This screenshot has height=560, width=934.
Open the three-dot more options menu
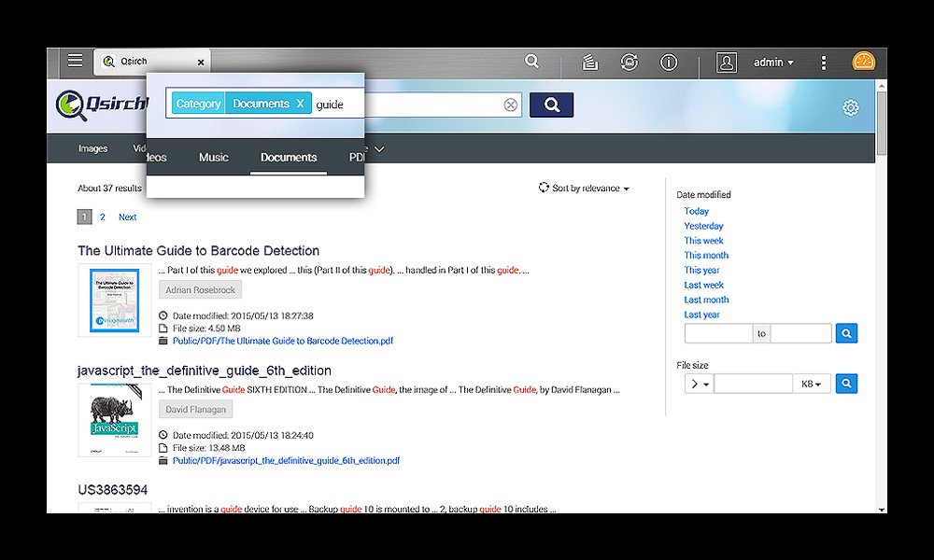[823, 63]
